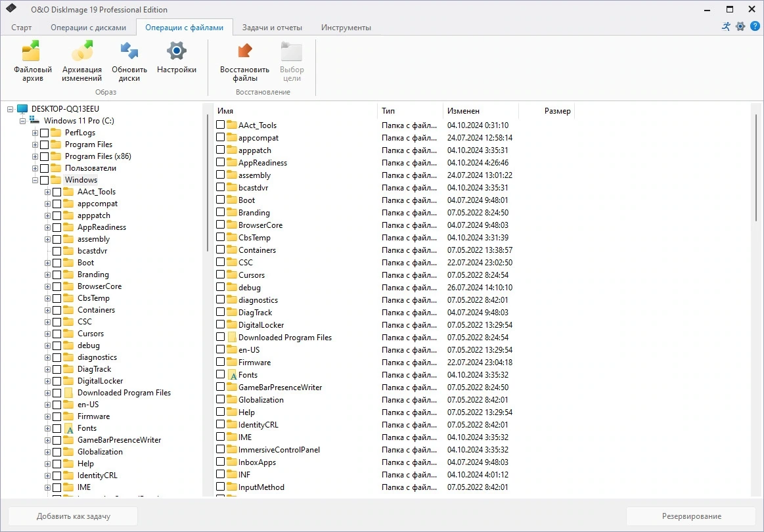The width and height of the screenshot is (764, 532).
Task: Expand the AAct_Tools node in tree
Action: pyautogui.click(x=48, y=192)
